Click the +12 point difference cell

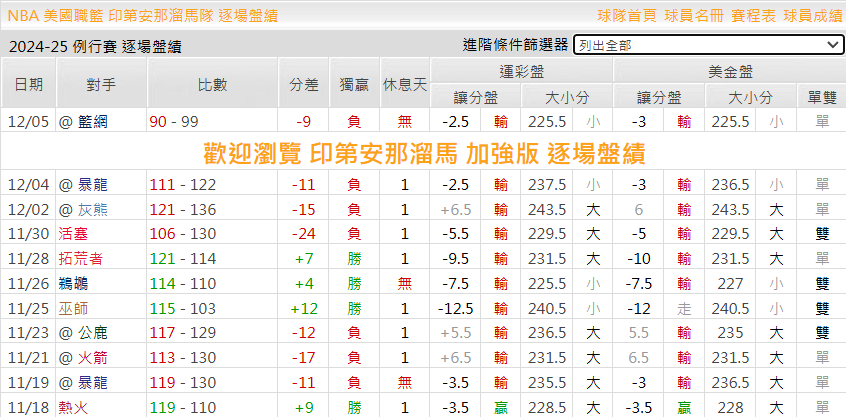point(304,308)
